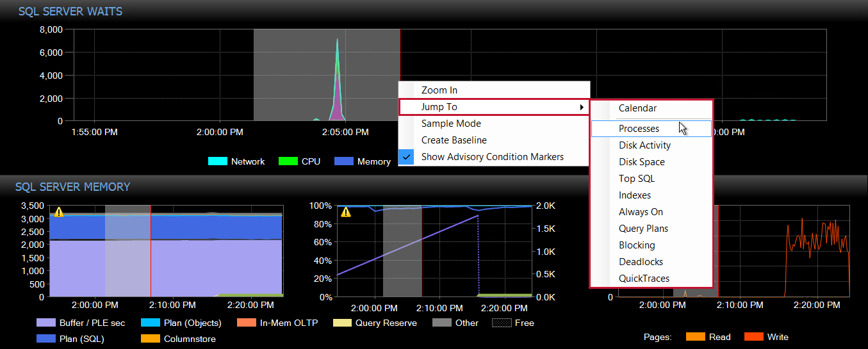Jump to Disk Activity
Screen dimensions: 868x349
pyautogui.click(x=651, y=145)
